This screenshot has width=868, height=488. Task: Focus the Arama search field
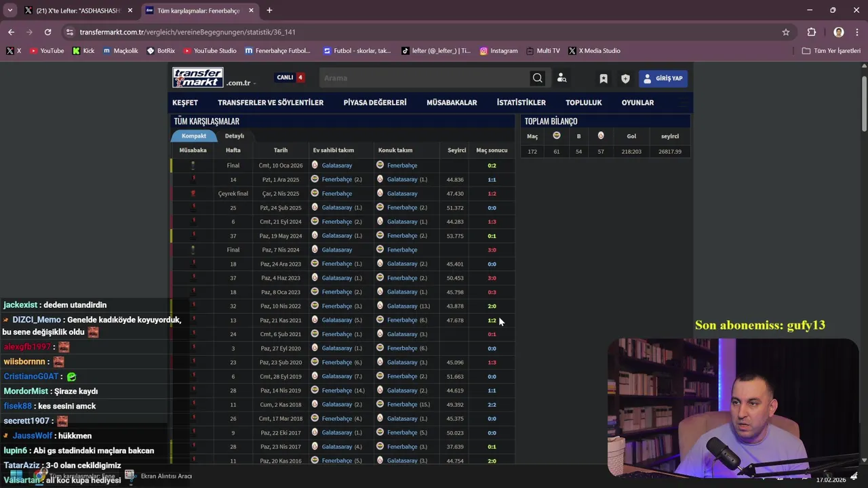pos(425,78)
